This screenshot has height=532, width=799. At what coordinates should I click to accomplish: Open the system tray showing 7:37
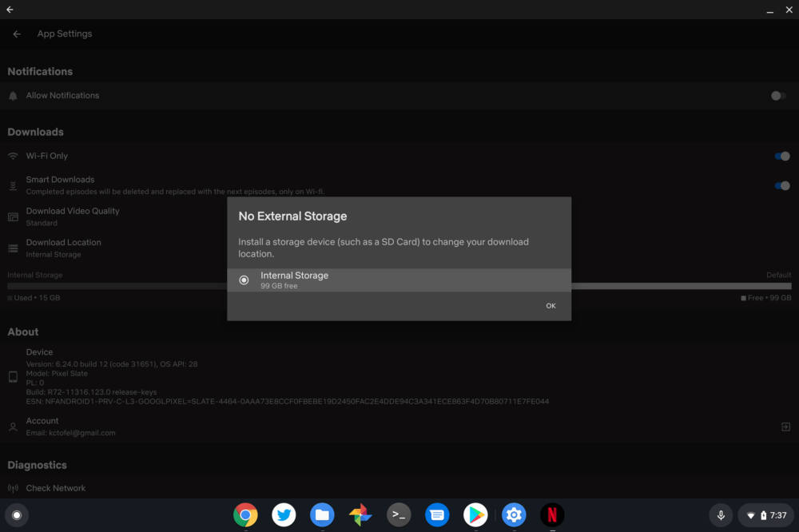tap(766, 515)
